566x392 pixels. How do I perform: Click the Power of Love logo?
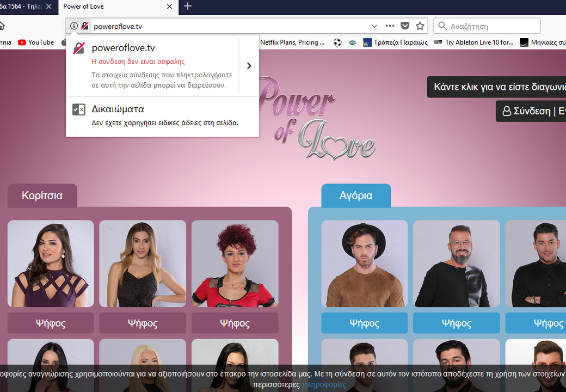pyautogui.click(x=317, y=118)
